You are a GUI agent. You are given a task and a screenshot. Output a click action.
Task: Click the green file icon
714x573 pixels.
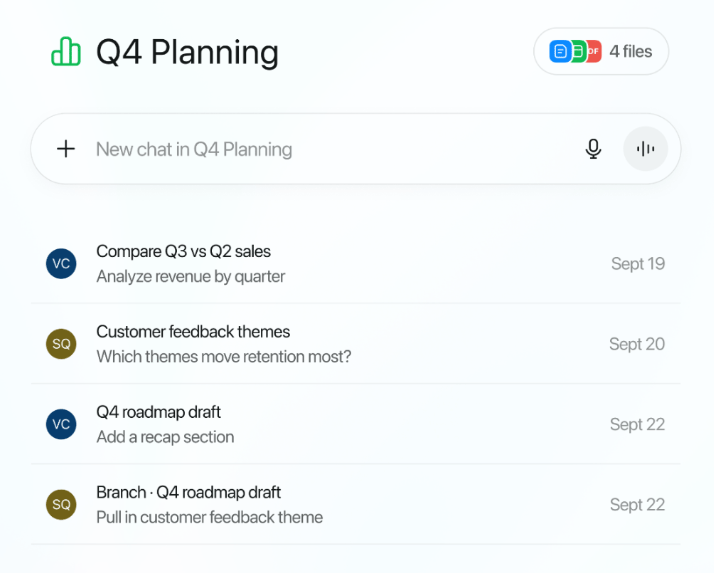(578, 51)
